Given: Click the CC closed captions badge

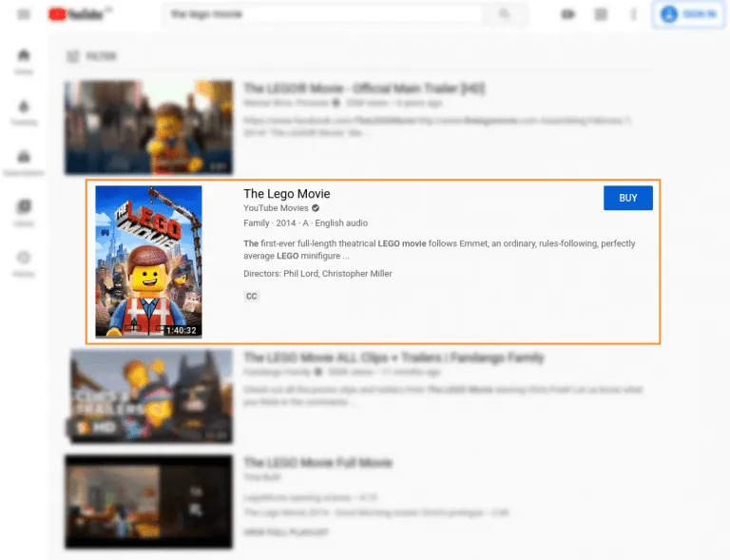Looking at the screenshot, I should [251, 296].
